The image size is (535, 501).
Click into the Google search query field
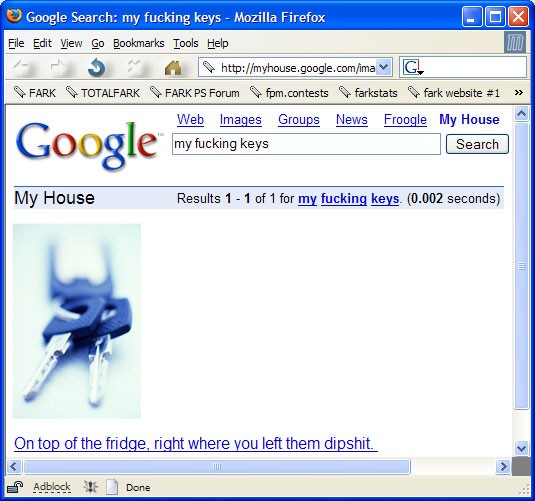tap(306, 144)
